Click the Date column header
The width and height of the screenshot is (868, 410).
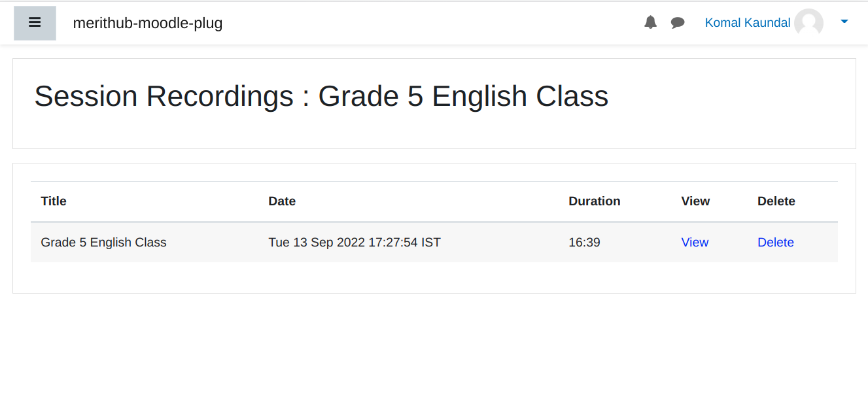coord(282,201)
